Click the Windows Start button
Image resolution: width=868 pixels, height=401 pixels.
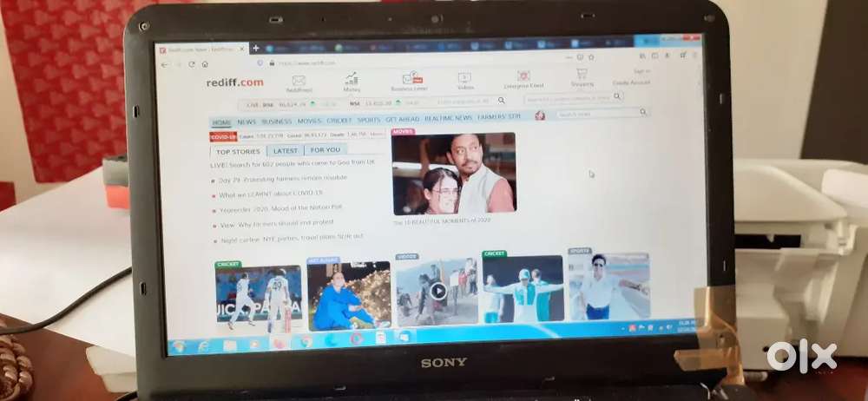coord(180,345)
